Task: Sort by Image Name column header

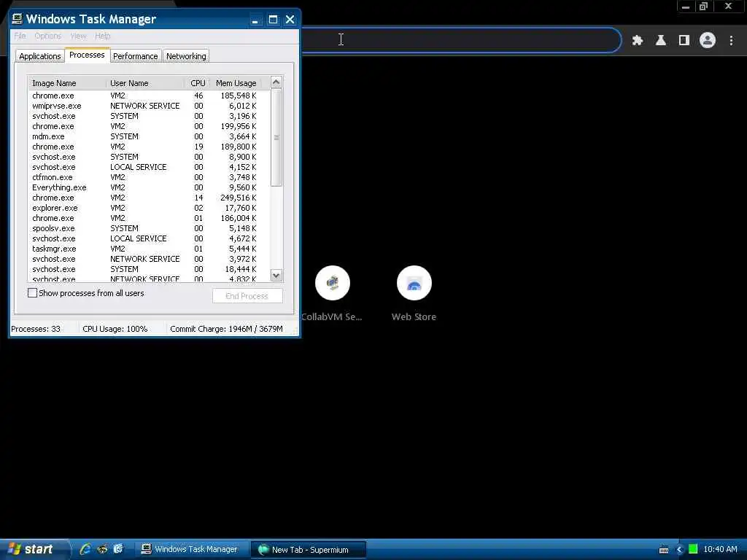Action: (x=66, y=83)
